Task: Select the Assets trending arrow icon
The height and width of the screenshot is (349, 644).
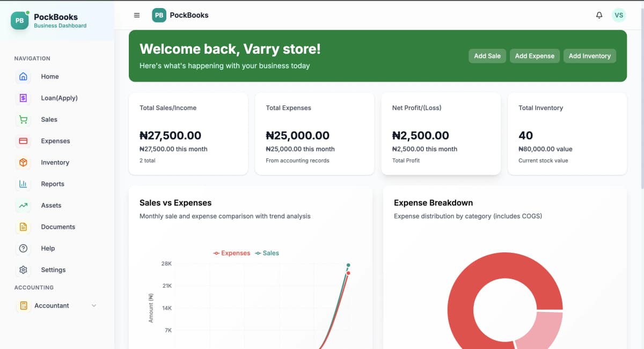Action: [x=23, y=205]
